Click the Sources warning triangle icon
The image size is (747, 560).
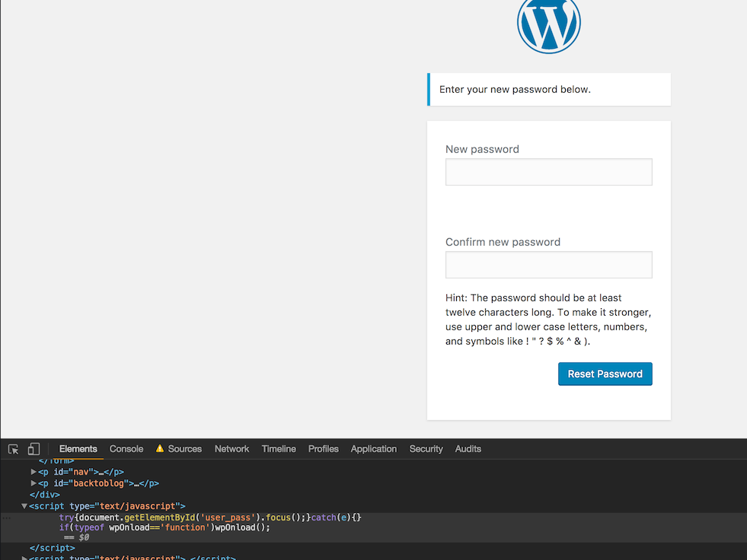click(x=160, y=449)
